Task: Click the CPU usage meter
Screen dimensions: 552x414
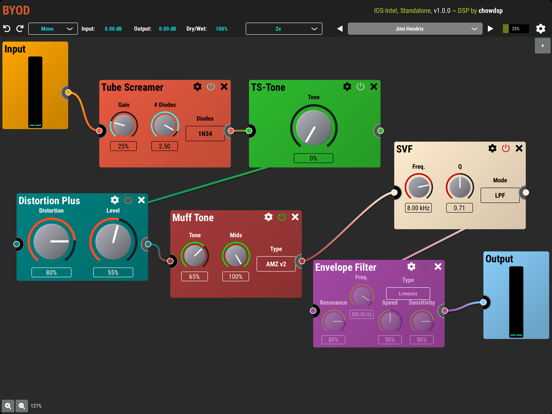Action: [516, 29]
